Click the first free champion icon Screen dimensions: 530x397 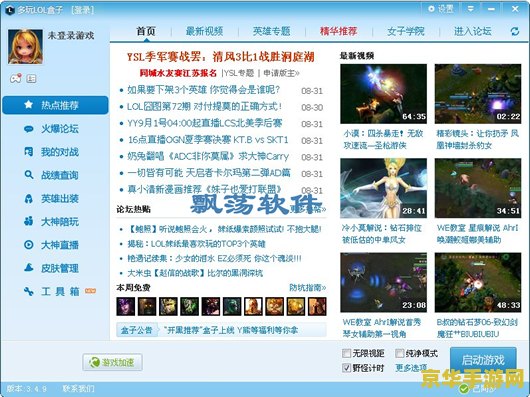point(126,306)
